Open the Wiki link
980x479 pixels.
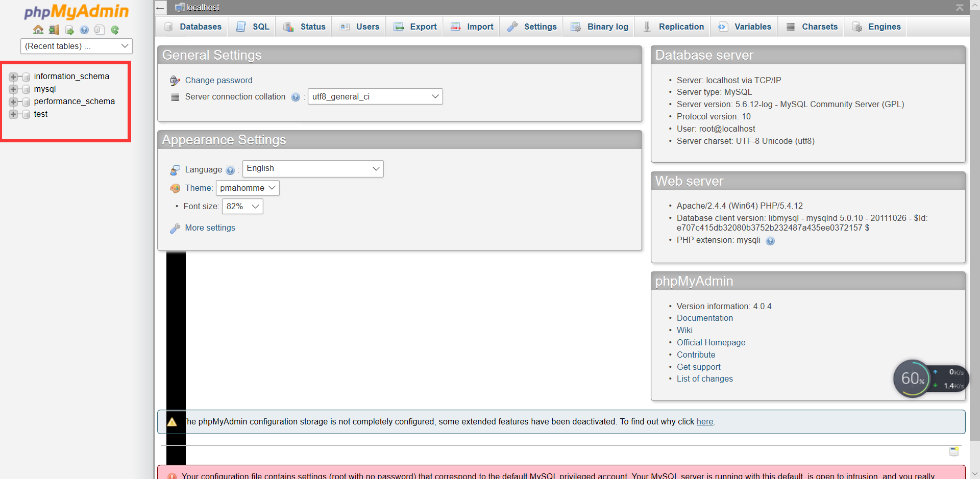[x=684, y=331]
